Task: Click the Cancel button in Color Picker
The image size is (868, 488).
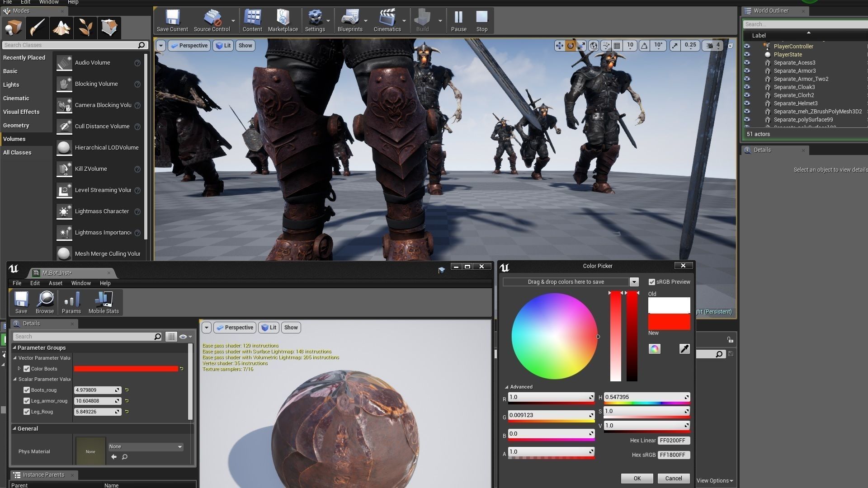Action: (x=673, y=479)
